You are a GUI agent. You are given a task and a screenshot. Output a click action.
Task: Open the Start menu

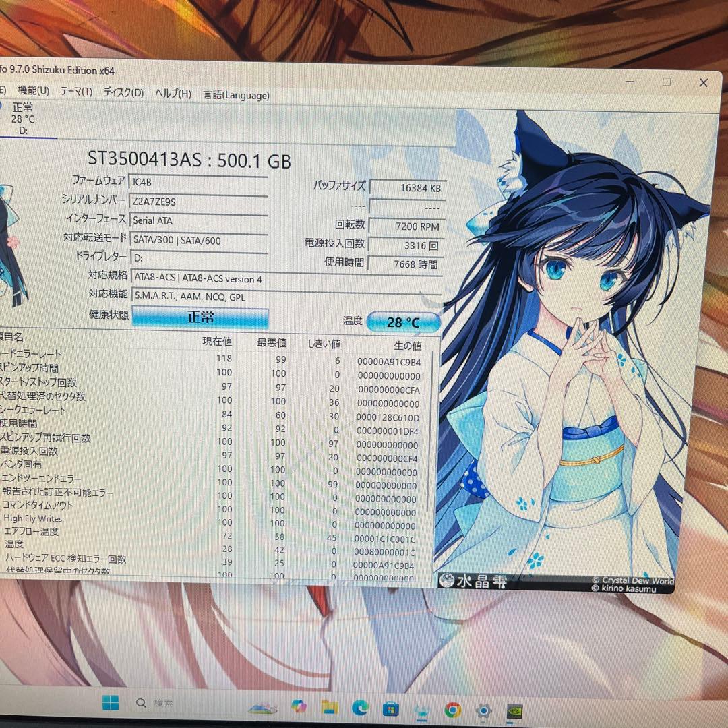coord(110,703)
